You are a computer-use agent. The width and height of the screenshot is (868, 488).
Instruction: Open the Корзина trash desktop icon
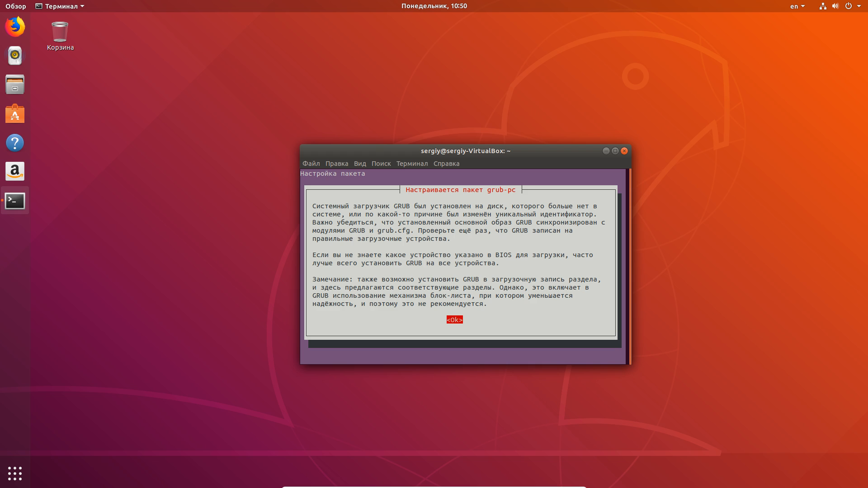(x=60, y=36)
